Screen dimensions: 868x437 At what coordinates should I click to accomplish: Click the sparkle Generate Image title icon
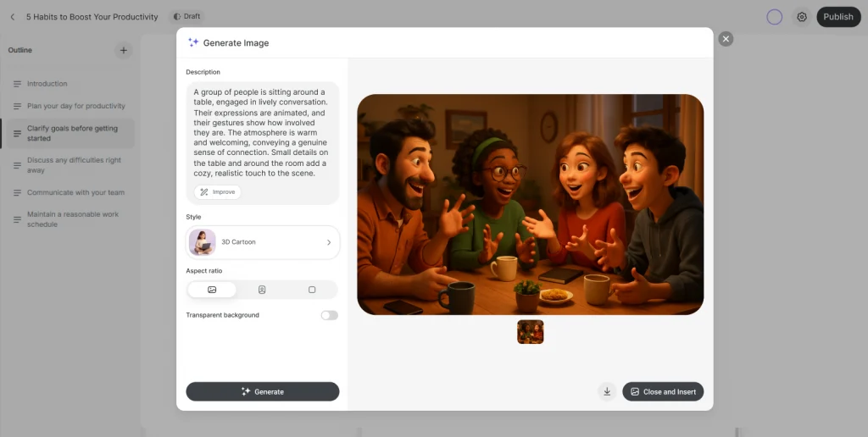193,42
